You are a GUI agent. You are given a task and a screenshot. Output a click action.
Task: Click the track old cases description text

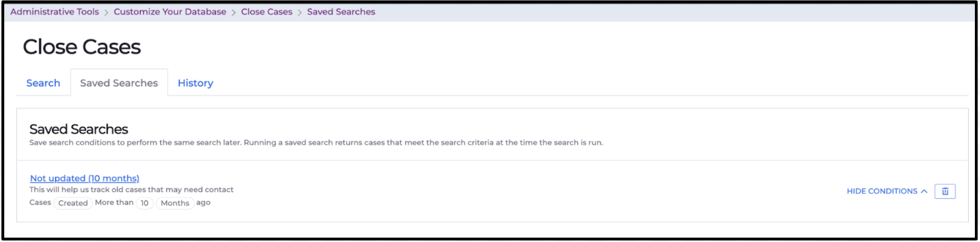(131, 189)
